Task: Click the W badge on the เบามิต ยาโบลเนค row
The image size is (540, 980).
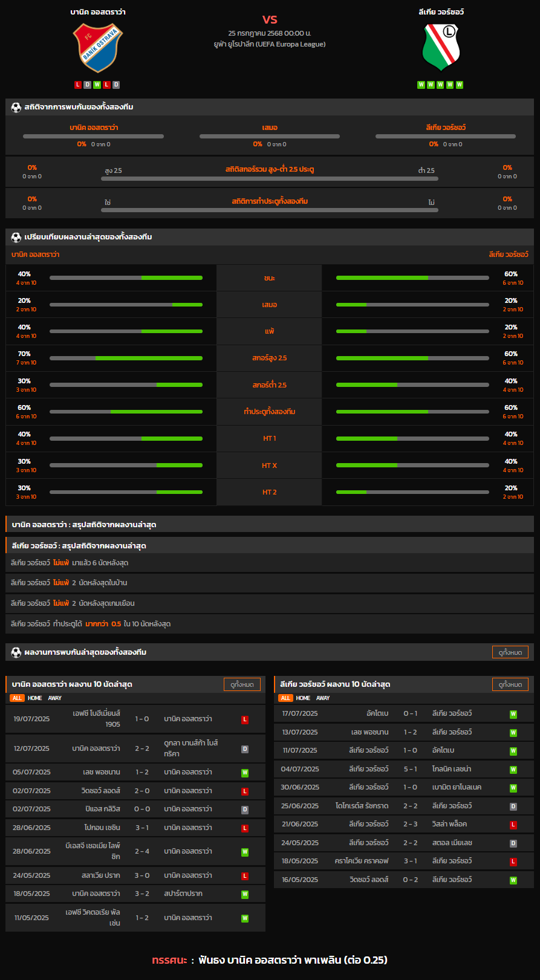Action: coord(513,788)
